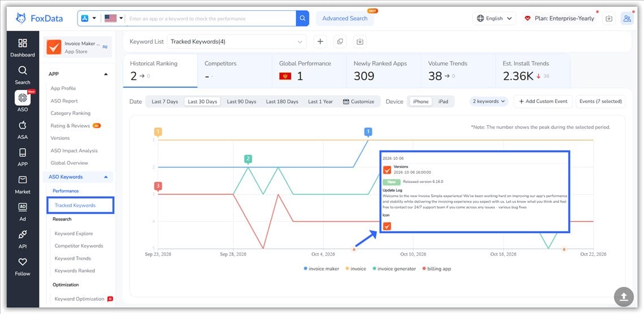Viewport: 644px width, 314px height.
Task: Open the Events (7 selected) dropdown
Action: pyautogui.click(x=601, y=101)
